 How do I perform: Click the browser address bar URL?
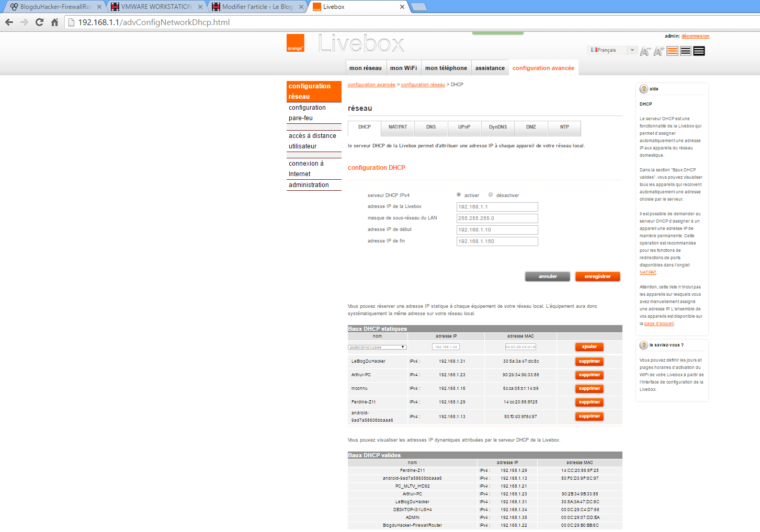(x=154, y=22)
